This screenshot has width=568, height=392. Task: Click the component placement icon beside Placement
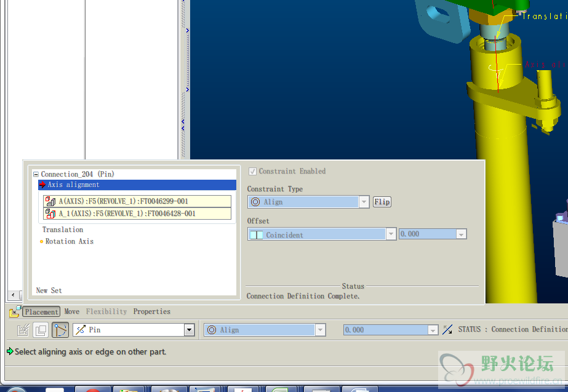pyautogui.click(x=15, y=311)
